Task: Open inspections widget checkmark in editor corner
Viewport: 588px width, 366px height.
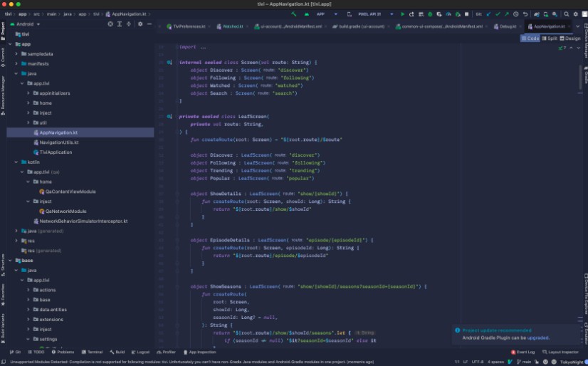Action: point(562,48)
